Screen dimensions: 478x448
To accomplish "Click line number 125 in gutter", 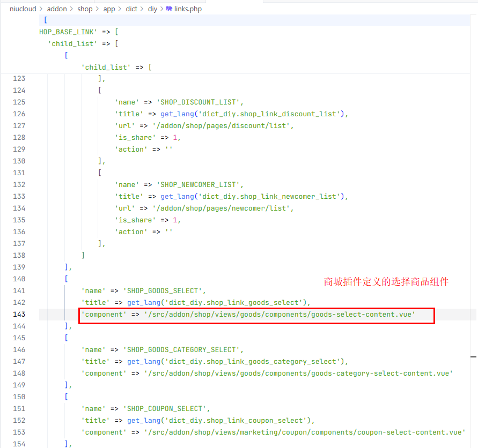I will (x=19, y=102).
